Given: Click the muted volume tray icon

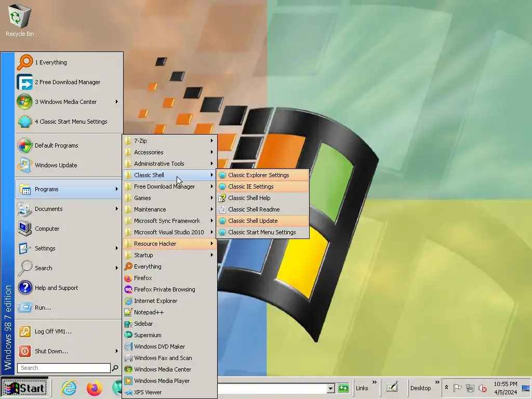Looking at the screenshot, I should [482, 388].
